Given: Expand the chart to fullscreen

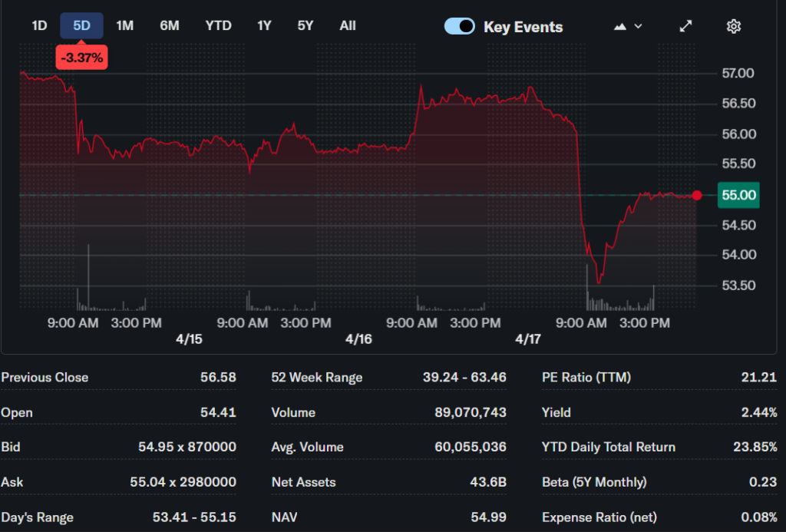Looking at the screenshot, I should coord(685,26).
